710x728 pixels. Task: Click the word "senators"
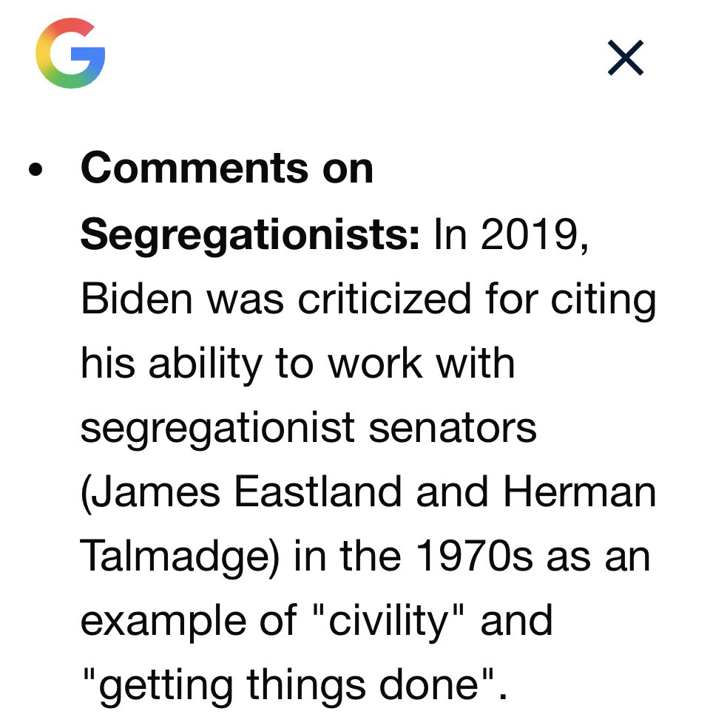pyautogui.click(x=453, y=429)
